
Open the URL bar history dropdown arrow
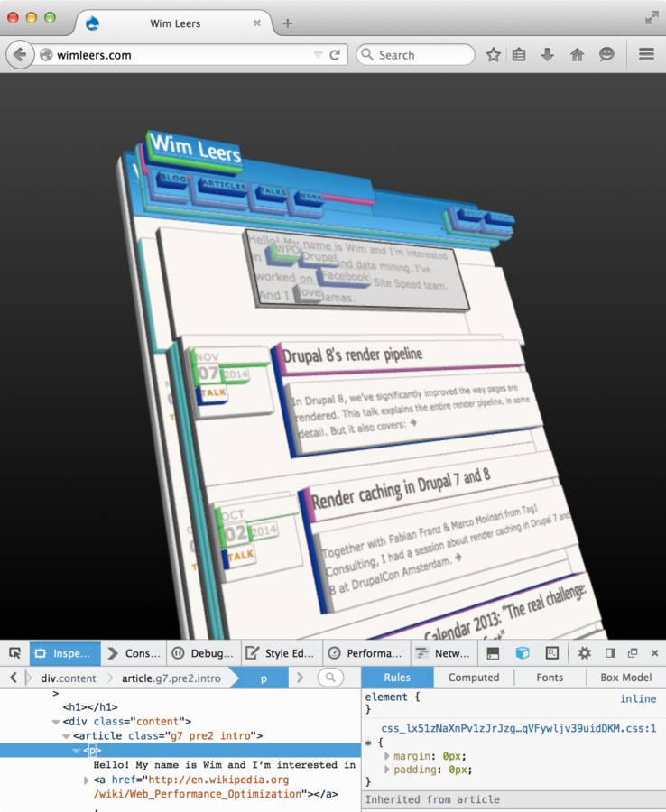point(318,55)
